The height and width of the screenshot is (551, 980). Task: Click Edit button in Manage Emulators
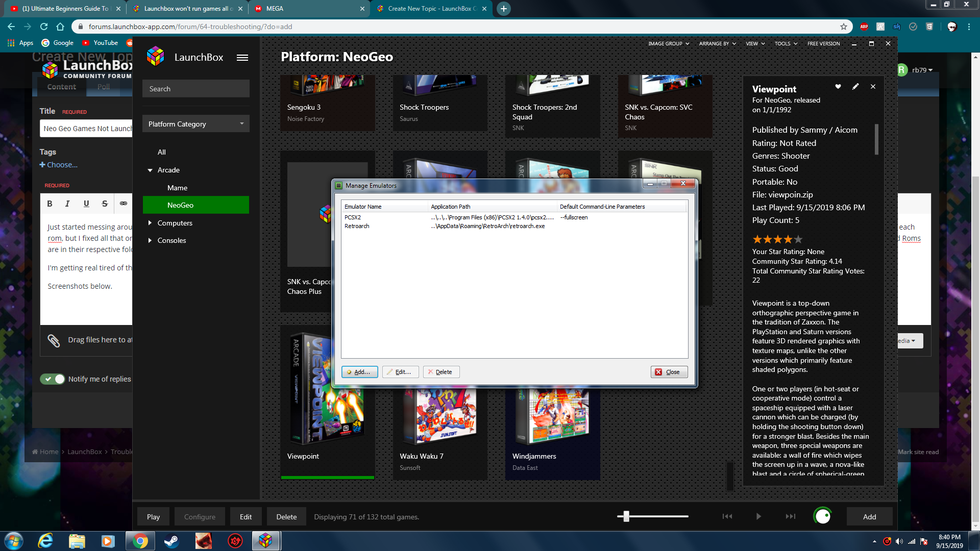400,372
